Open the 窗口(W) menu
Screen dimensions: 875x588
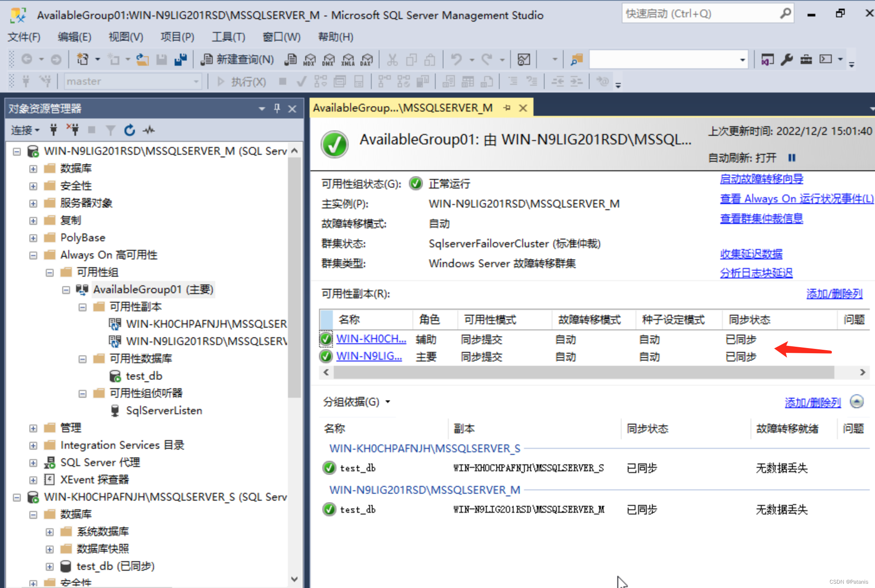coord(281,37)
